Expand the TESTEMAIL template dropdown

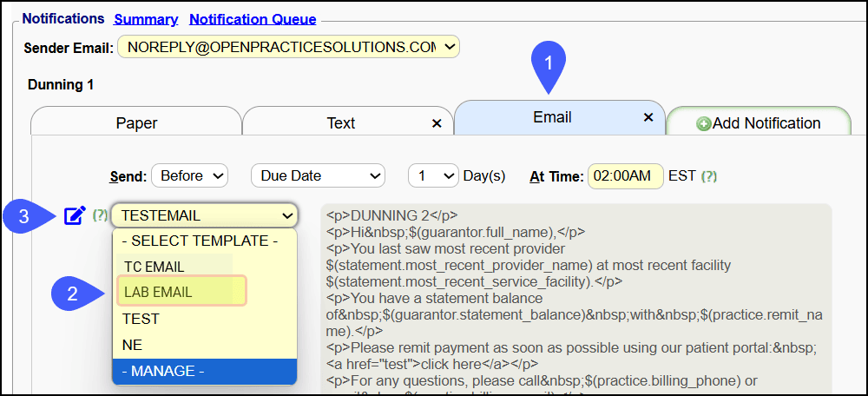point(205,215)
